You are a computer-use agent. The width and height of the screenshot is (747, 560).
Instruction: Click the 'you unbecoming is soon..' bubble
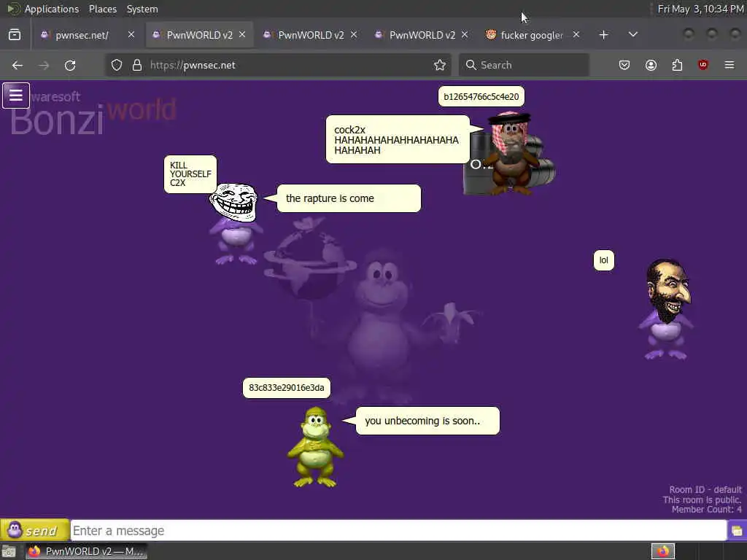point(427,421)
